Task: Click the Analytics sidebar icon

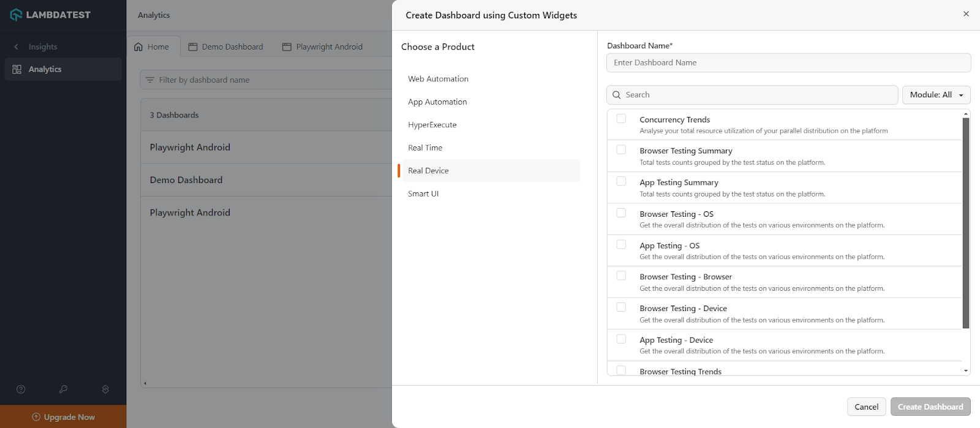Action: click(17, 69)
